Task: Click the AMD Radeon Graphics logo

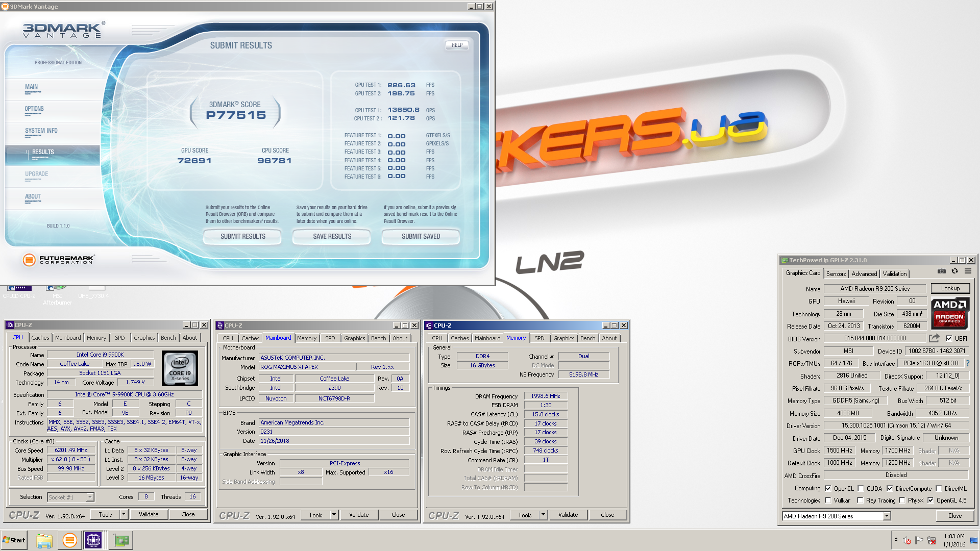Action: [949, 313]
